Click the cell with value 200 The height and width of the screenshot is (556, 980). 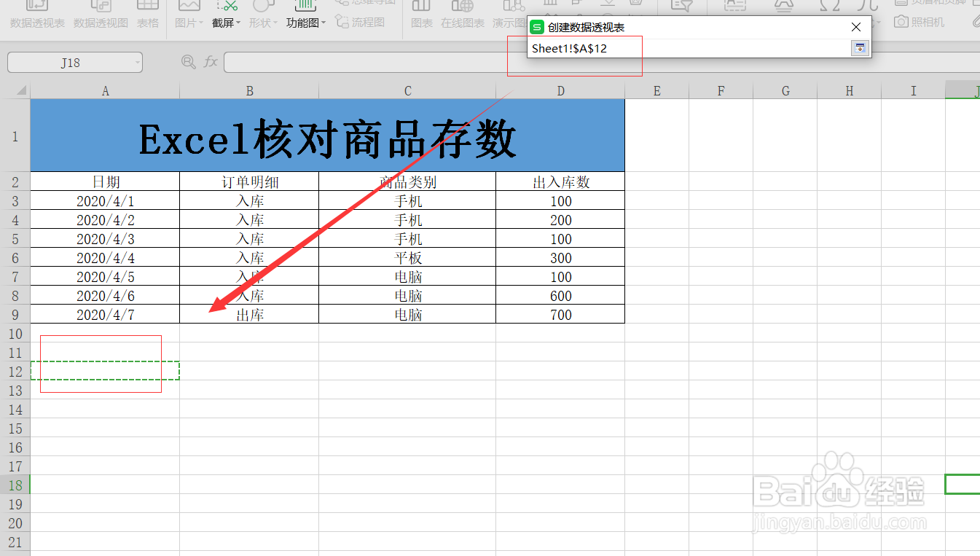click(x=560, y=219)
